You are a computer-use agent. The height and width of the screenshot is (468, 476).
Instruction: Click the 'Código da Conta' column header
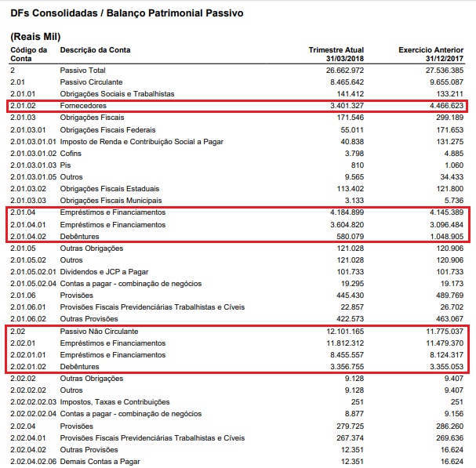point(28,54)
